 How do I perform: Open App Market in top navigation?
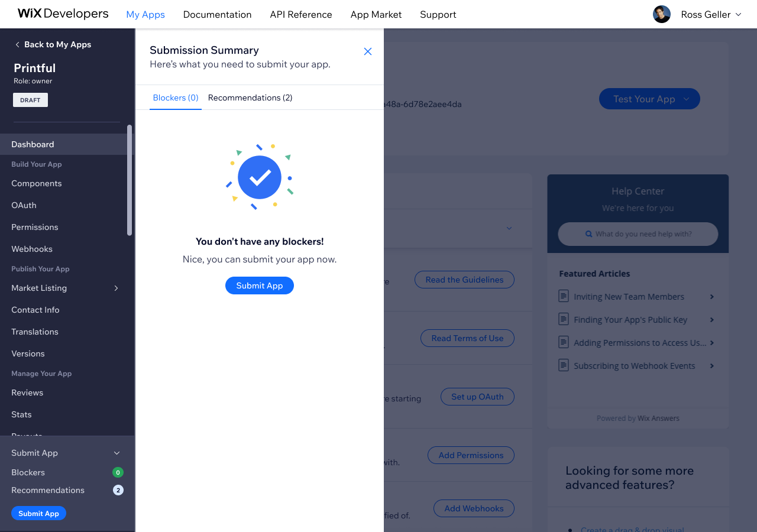pyautogui.click(x=376, y=14)
